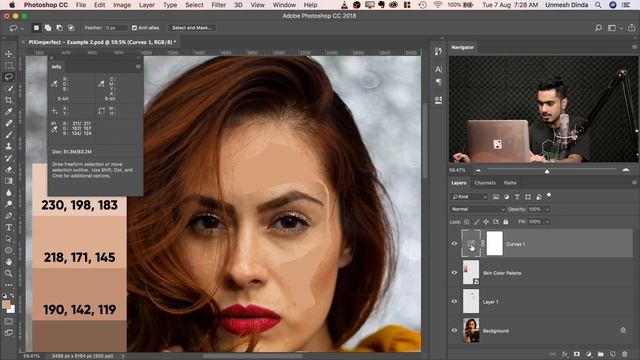Viewport: 640px width, 360px height.
Task: Hide the Skin Color Palette layer
Action: coord(454,273)
